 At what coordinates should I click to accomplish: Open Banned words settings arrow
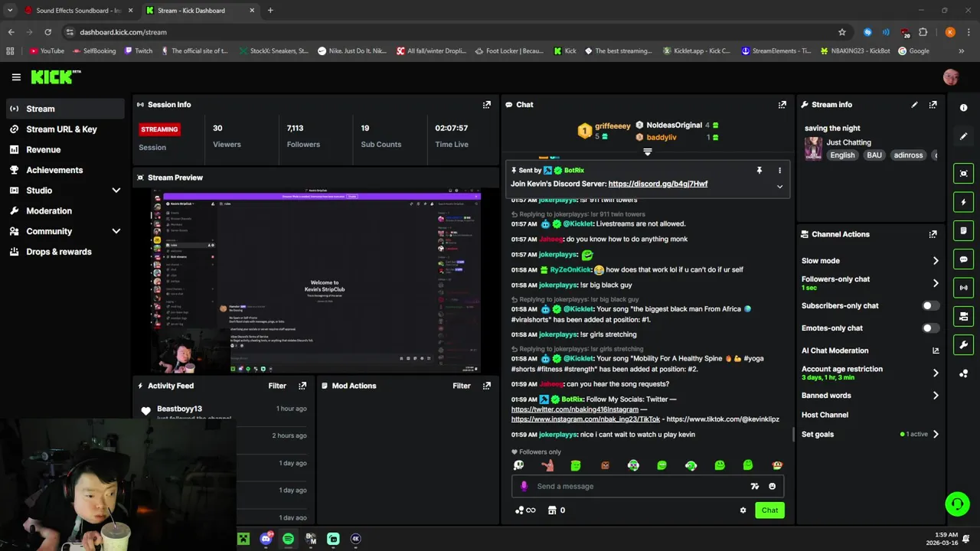click(936, 396)
